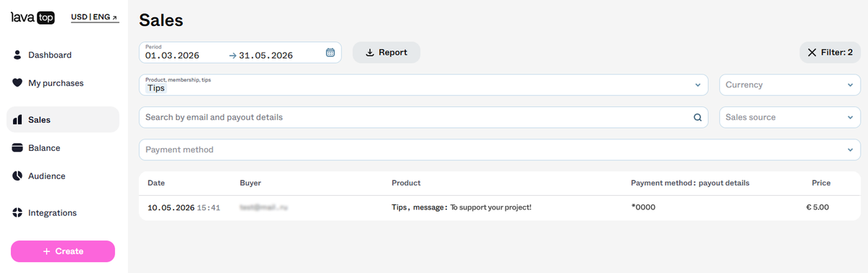Clear filters using the X Filter: 2 button

tap(830, 52)
